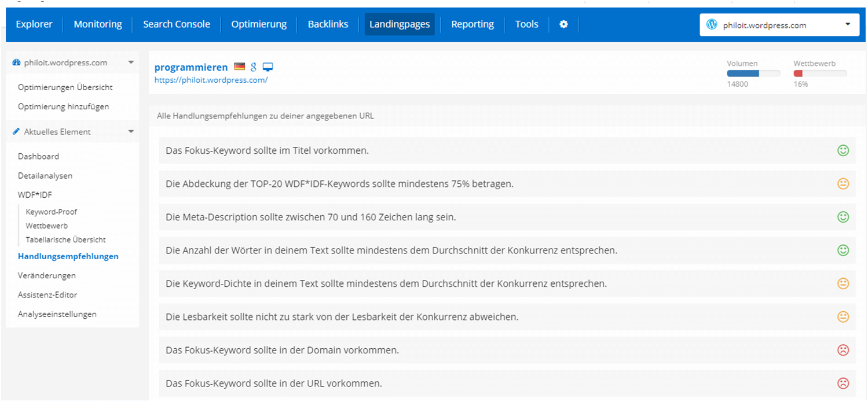
Task: Open the settings gear icon in top navigation
Action: (563, 24)
